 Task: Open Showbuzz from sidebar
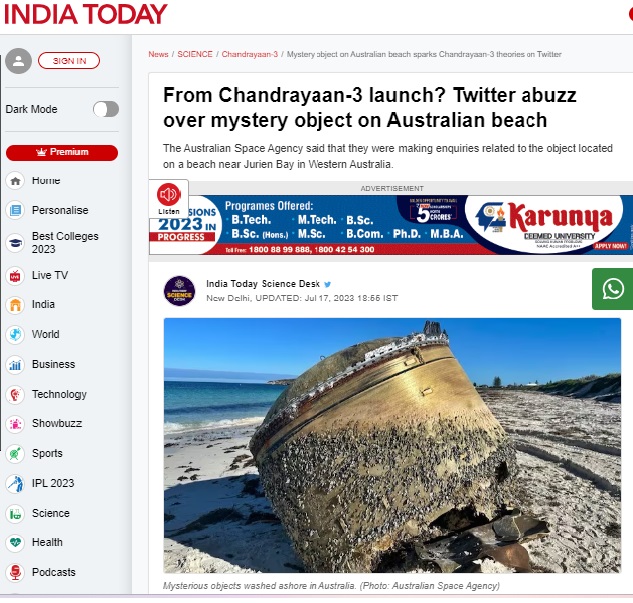pos(57,423)
